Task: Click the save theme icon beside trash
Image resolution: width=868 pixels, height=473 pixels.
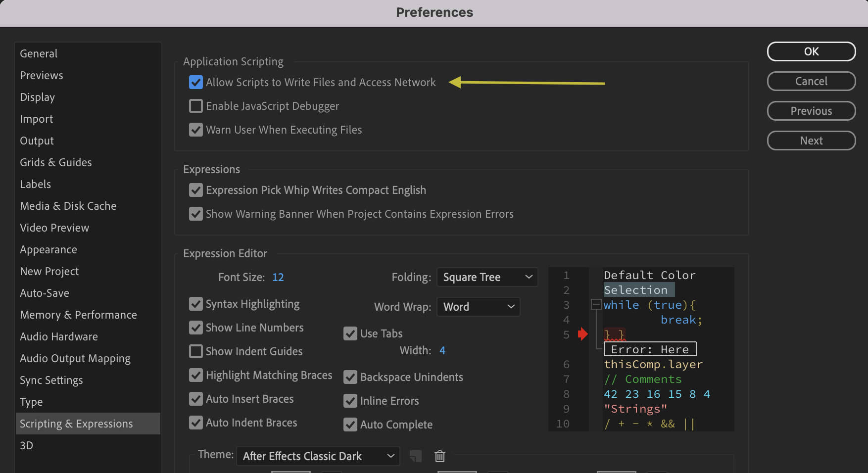Action: [416, 456]
